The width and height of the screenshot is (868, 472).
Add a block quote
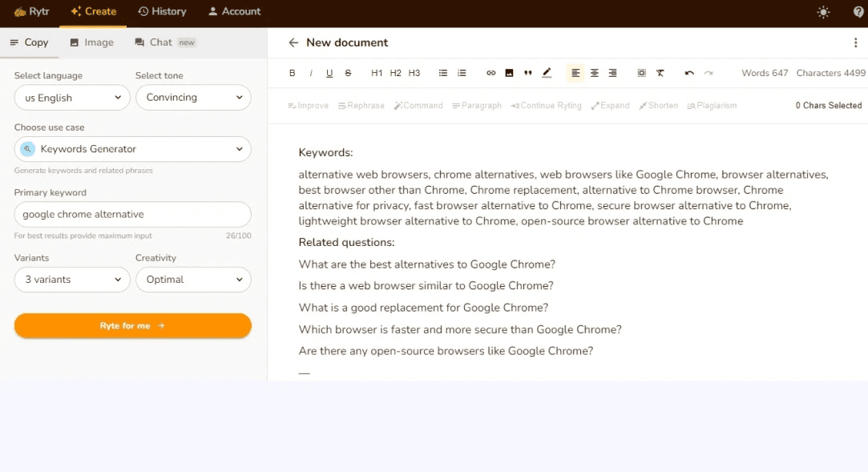pyautogui.click(x=527, y=73)
